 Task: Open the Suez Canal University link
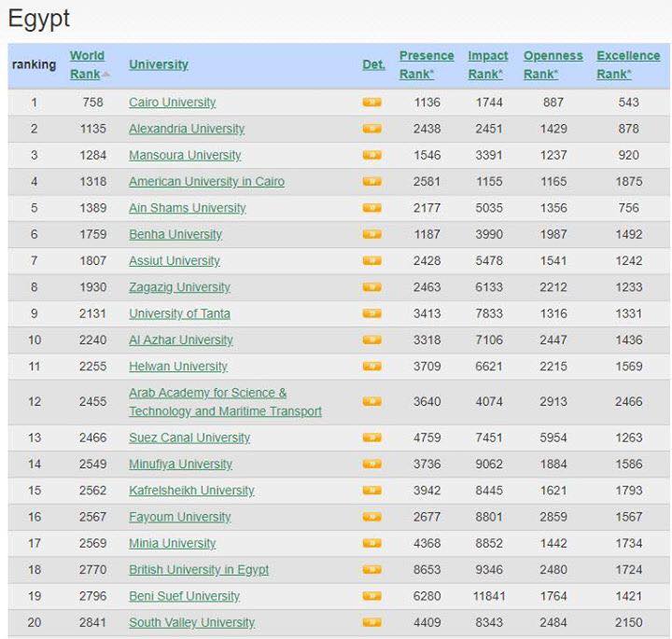coord(189,438)
